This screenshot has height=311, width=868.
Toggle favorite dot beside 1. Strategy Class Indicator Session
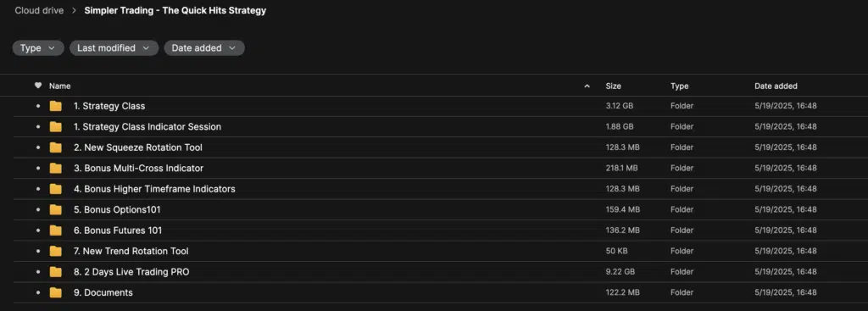coord(38,127)
